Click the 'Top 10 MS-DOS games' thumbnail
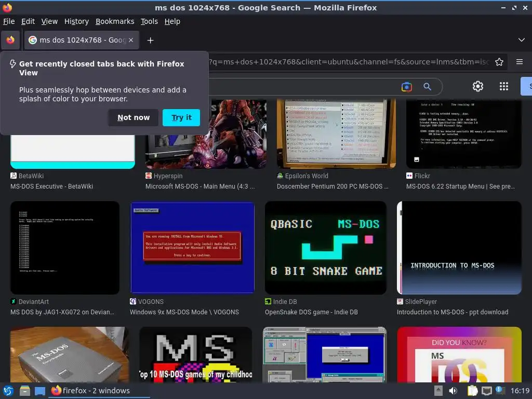Image resolution: width=532 pixels, height=399 pixels. (x=195, y=354)
